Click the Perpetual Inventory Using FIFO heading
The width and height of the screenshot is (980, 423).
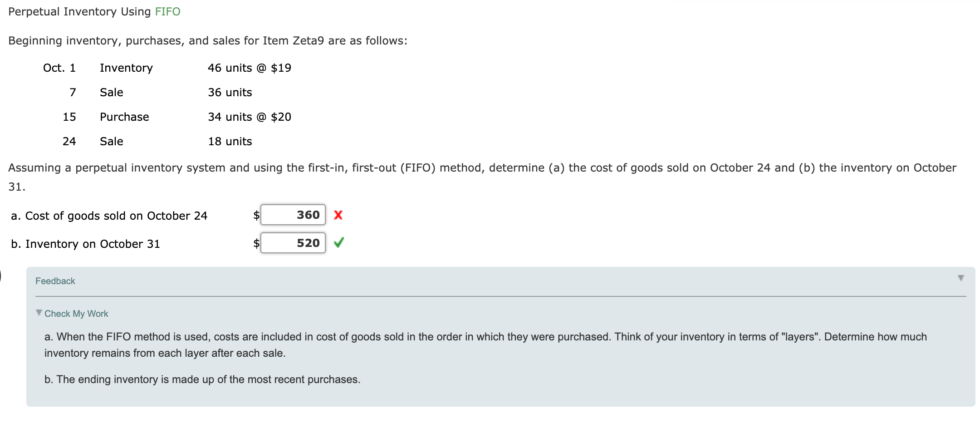[94, 11]
